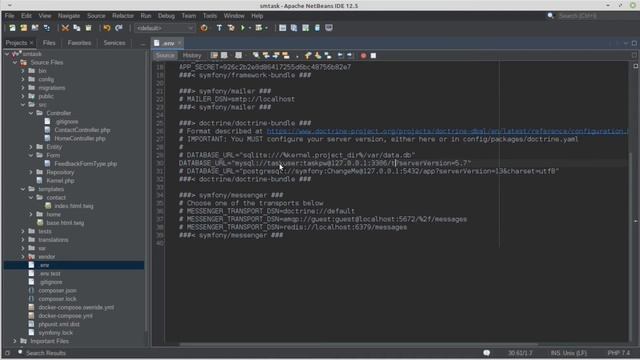Click the New File toolbar icon
Image resolution: width=640 pixels, height=360 pixels.
[12, 28]
